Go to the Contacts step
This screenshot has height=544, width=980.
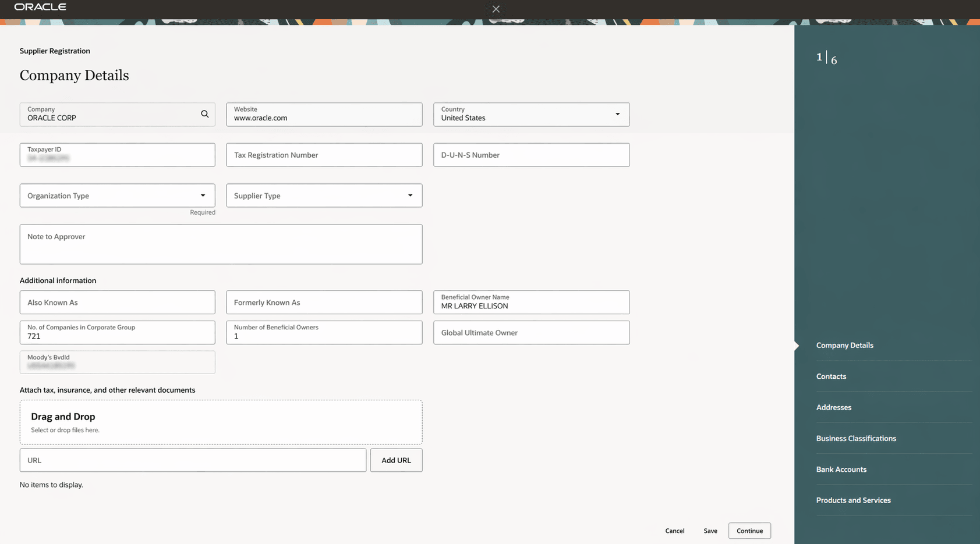click(831, 376)
